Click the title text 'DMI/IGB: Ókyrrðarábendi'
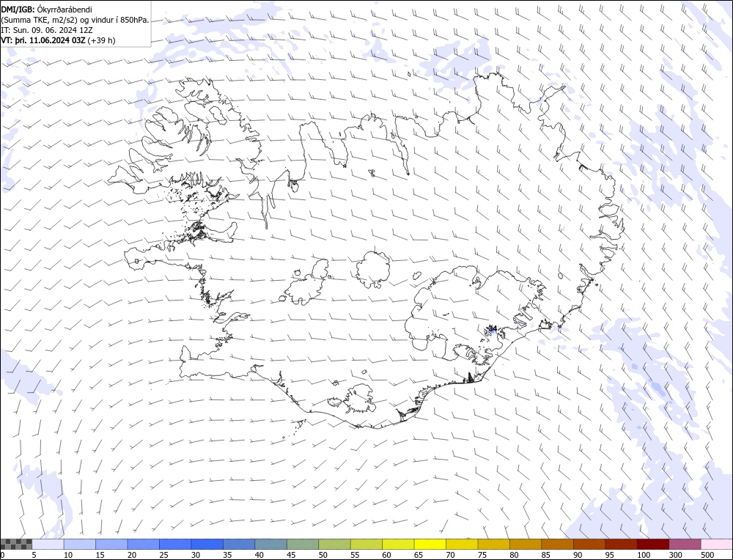Screen dimensions: 733x560 pyautogui.click(x=47, y=10)
